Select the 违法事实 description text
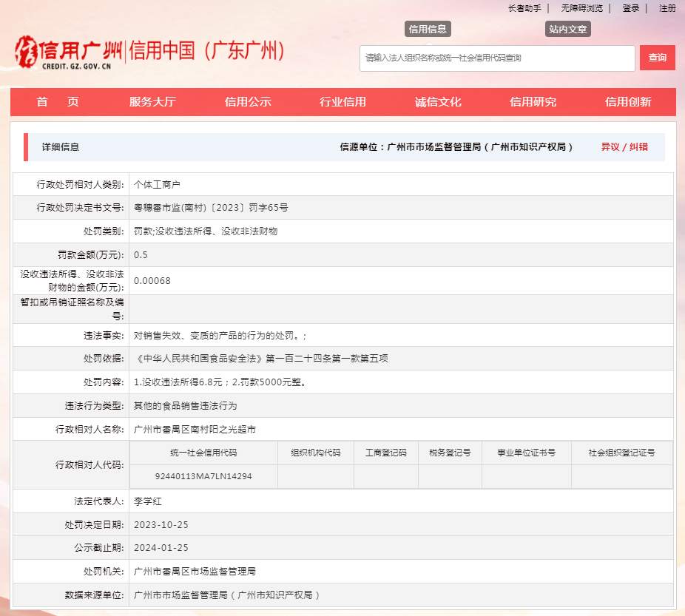Screen dimensions: 685x616 (x=220, y=336)
